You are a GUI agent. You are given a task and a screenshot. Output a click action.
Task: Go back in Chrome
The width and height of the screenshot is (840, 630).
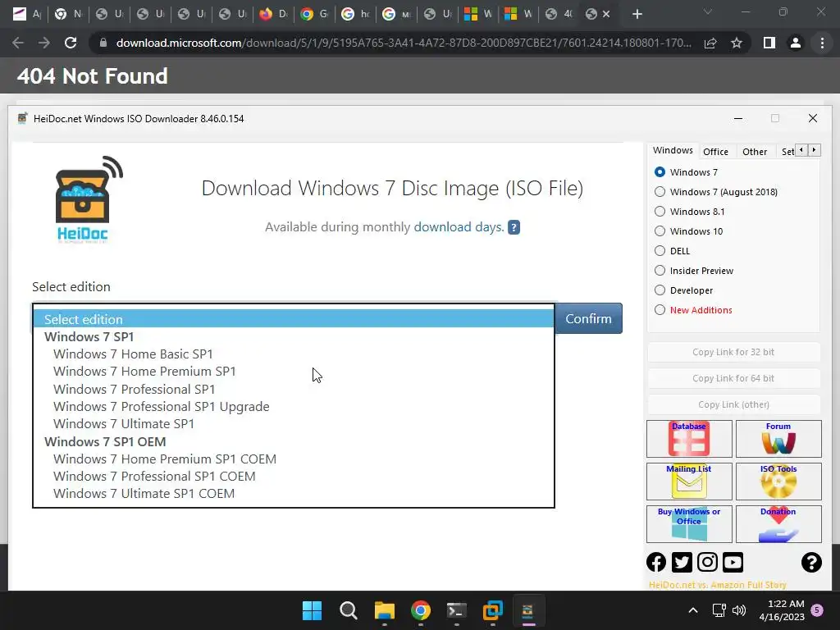18,43
